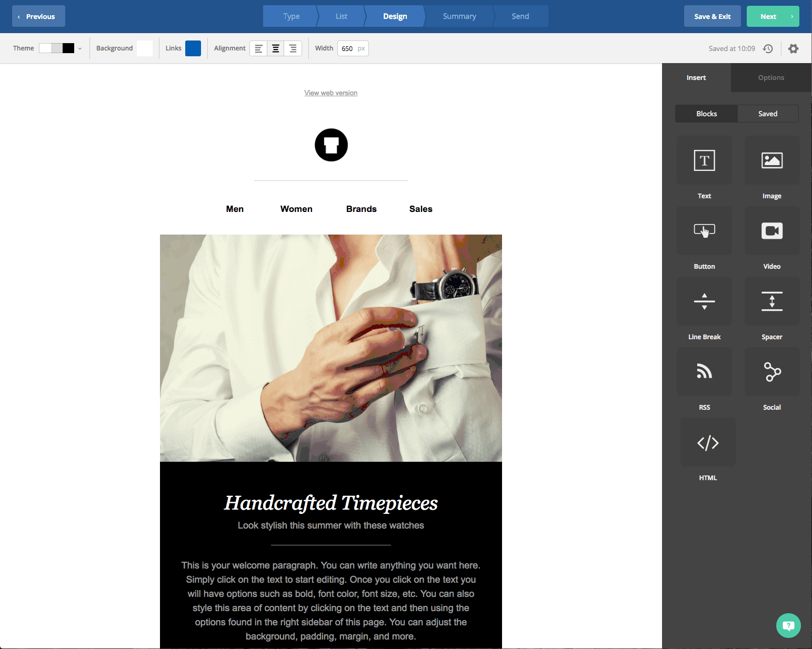The width and height of the screenshot is (812, 649).
Task: Open the Saved blocks tab
Action: [x=767, y=114]
